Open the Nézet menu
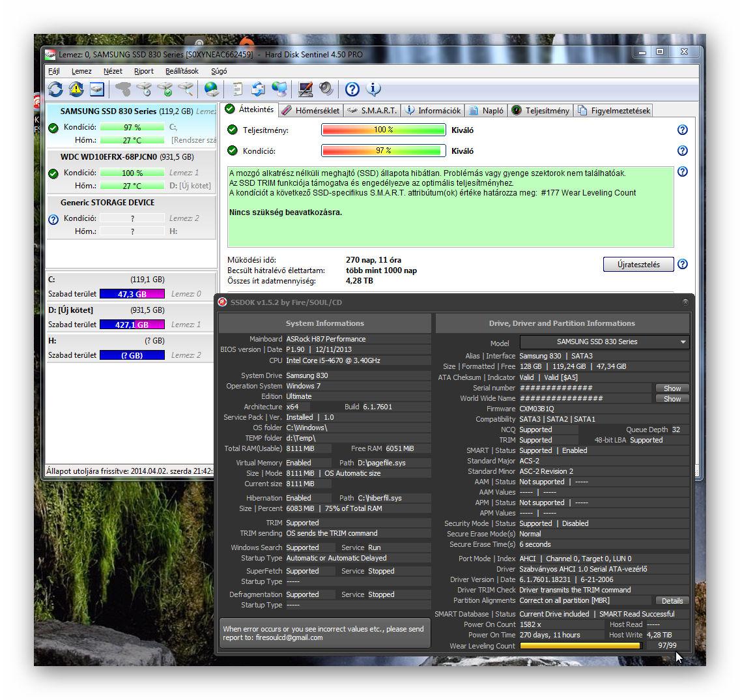Viewport: 740px width, 700px height. (x=113, y=71)
